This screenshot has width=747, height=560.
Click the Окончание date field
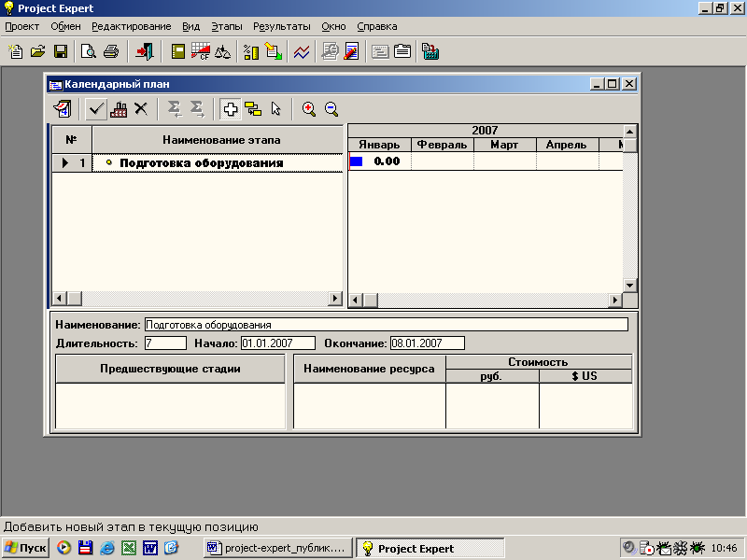[x=428, y=343]
